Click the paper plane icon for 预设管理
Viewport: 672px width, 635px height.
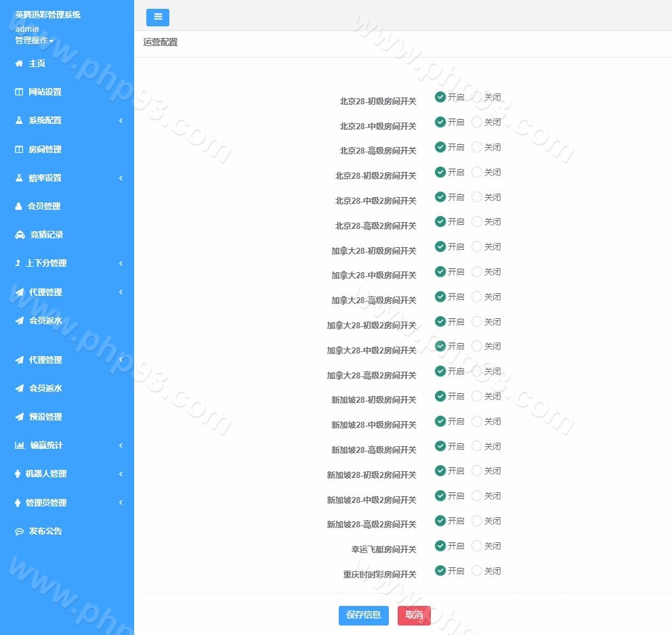tap(19, 417)
